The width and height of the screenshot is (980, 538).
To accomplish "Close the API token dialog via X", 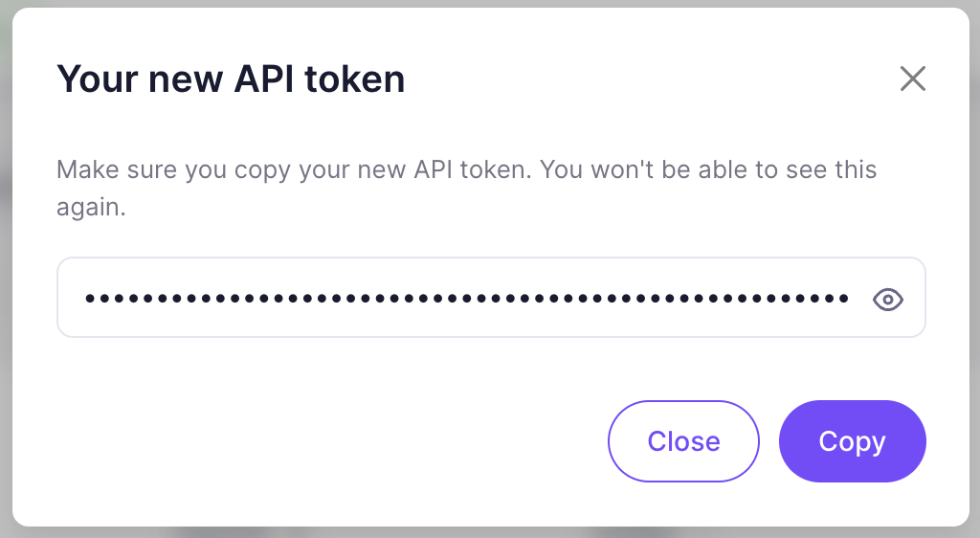I will click(913, 78).
